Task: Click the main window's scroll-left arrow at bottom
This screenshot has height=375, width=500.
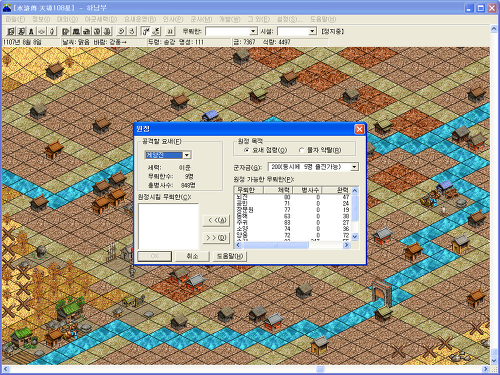Action: tap(6, 369)
